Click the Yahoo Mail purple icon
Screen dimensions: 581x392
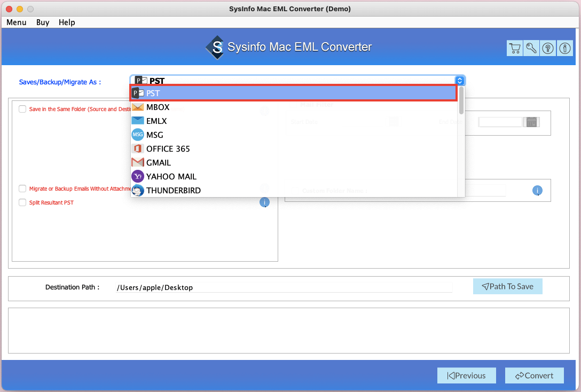tap(138, 176)
